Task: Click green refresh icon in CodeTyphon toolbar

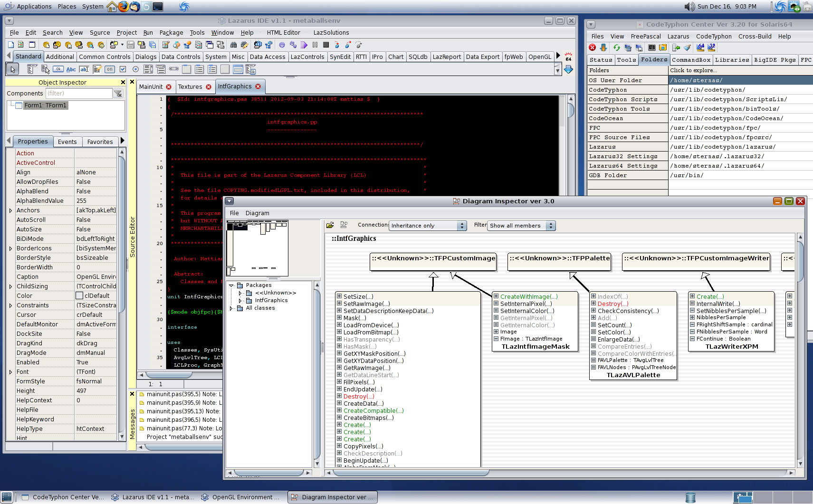Action: [x=616, y=48]
